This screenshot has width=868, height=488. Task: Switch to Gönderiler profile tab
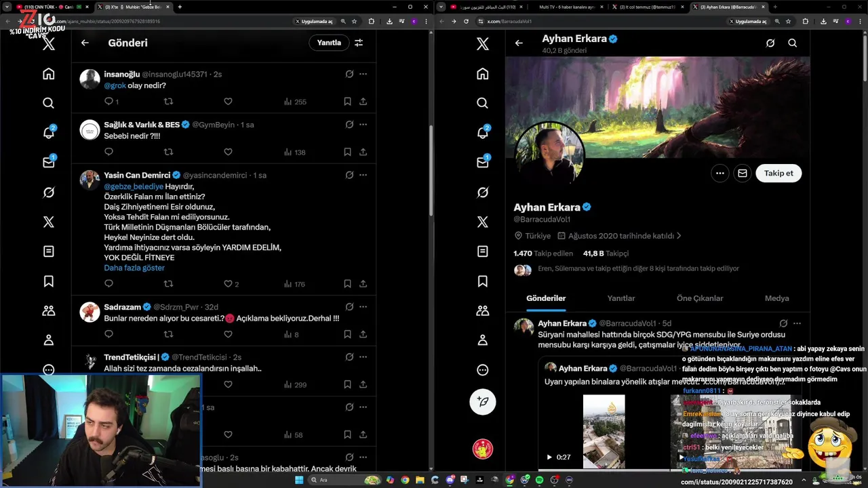pyautogui.click(x=546, y=298)
